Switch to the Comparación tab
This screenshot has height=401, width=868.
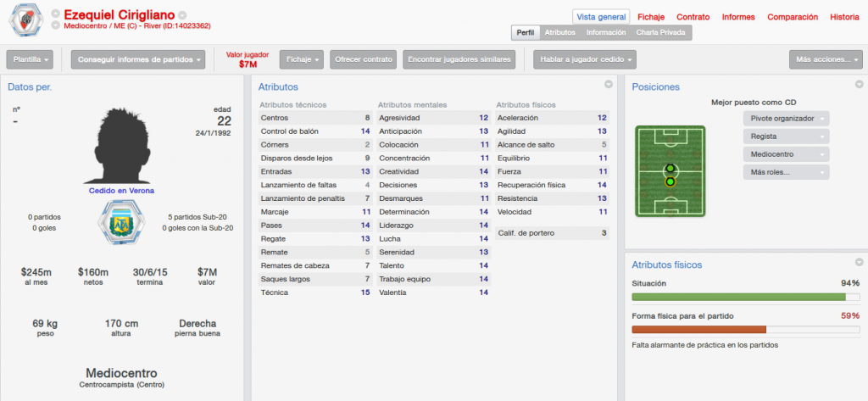(793, 17)
